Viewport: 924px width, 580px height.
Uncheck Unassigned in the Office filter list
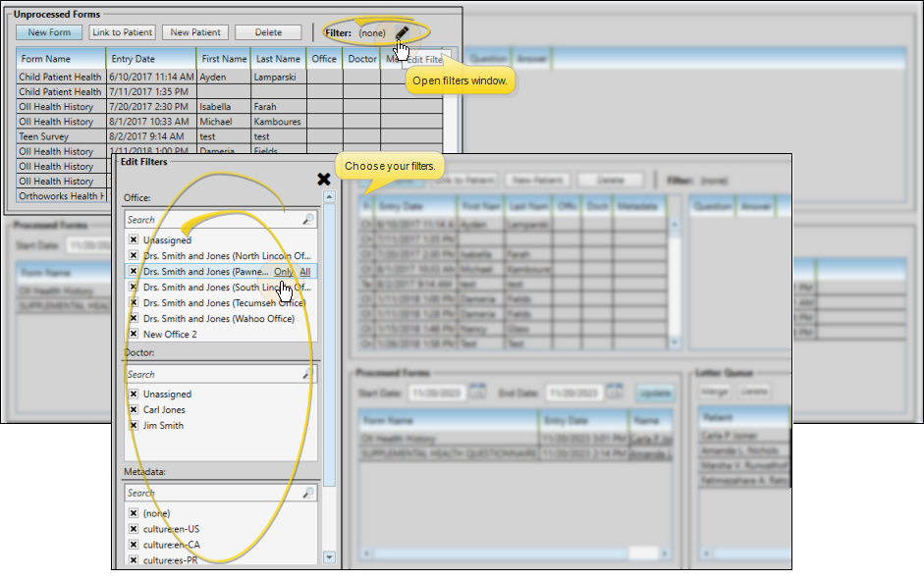133,240
